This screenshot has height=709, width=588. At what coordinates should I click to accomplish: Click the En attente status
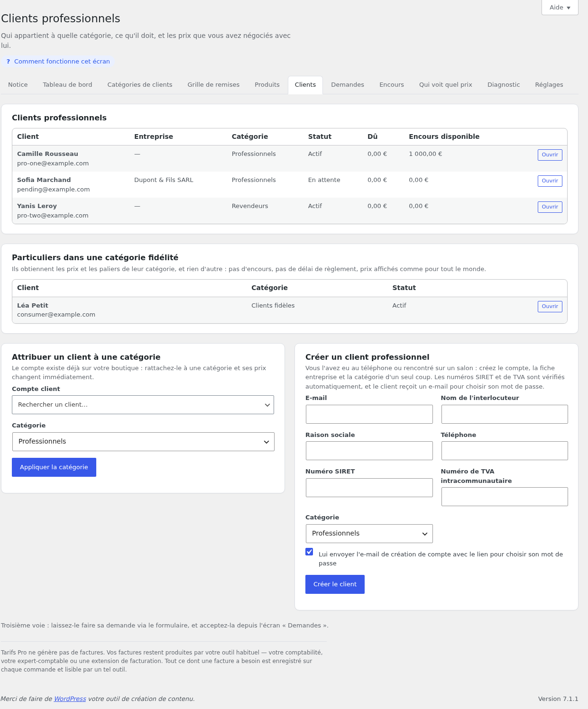pos(324,180)
